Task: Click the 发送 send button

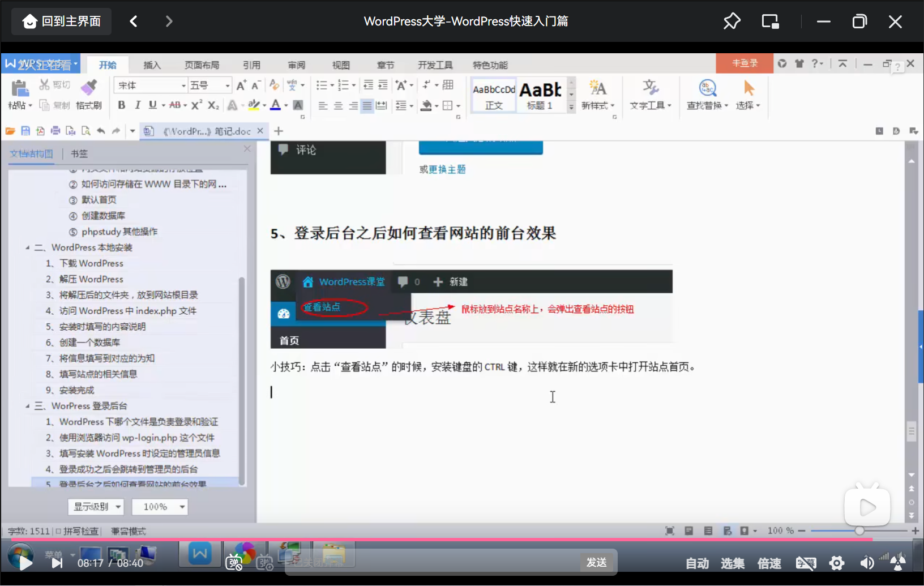Action: 597,562
